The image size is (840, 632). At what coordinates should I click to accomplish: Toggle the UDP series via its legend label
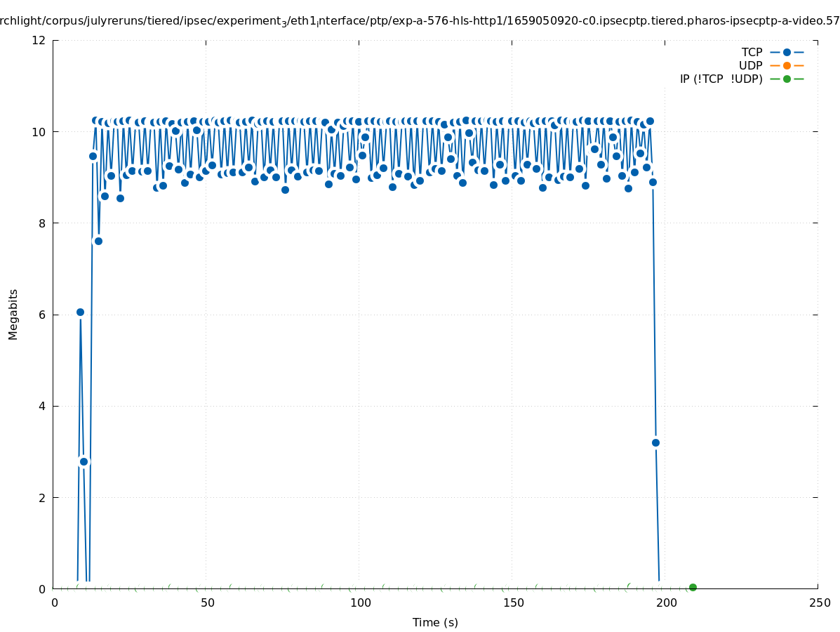pos(750,65)
